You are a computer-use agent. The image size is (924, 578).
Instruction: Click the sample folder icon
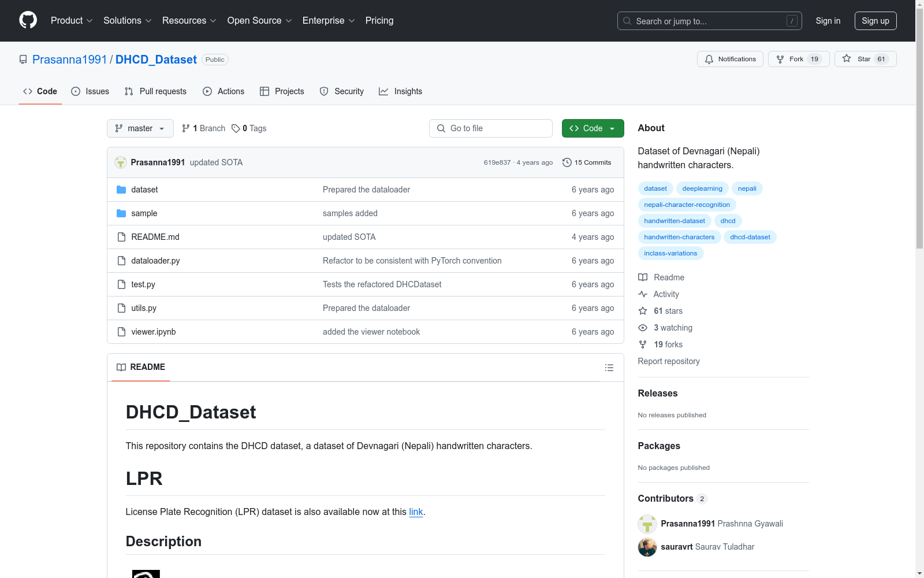121,213
